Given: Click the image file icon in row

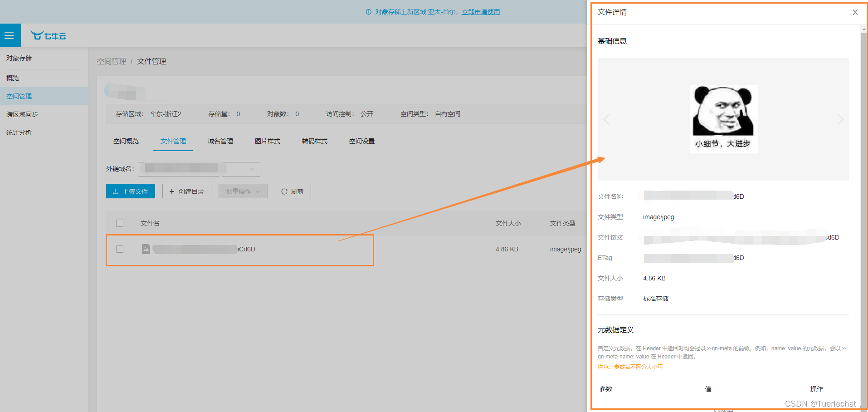Looking at the screenshot, I should (x=146, y=249).
